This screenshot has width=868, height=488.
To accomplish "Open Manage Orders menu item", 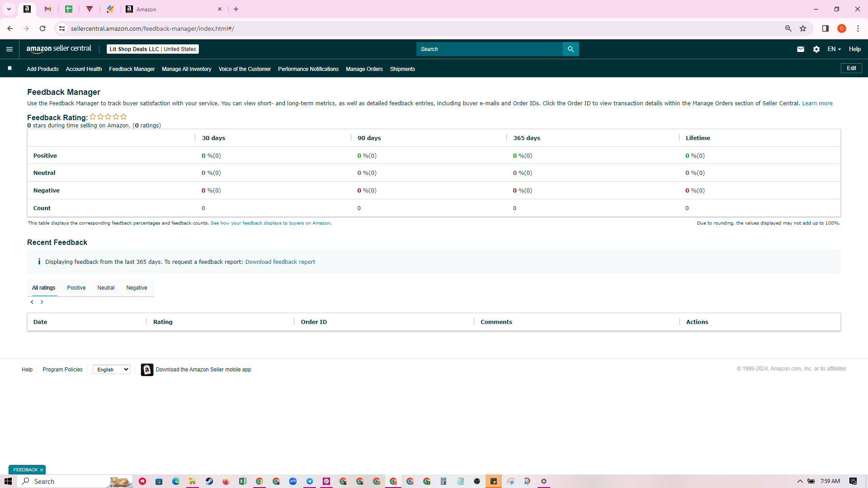I will pyautogui.click(x=364, y=69).
